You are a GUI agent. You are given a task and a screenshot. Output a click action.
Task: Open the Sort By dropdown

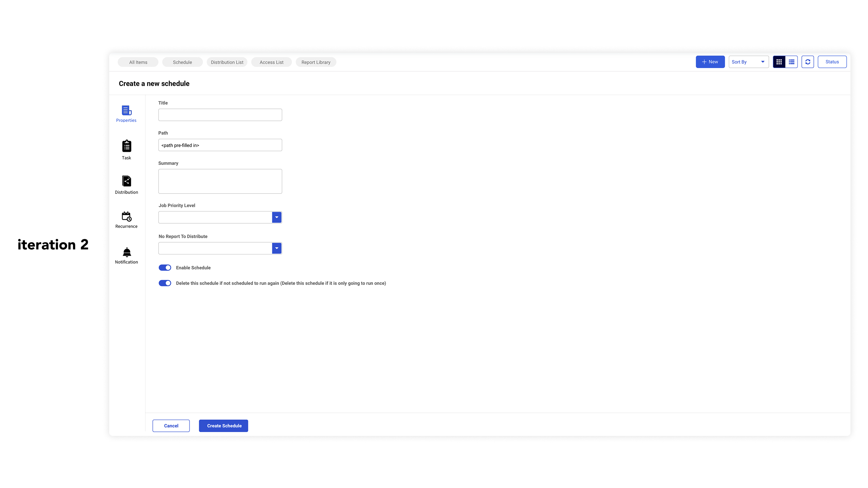click(x=748, y=62)
